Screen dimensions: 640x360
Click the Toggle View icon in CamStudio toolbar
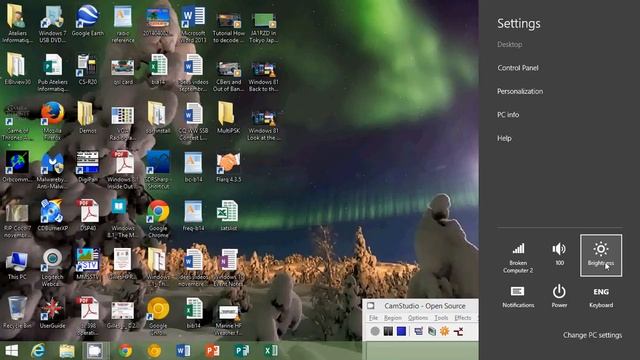[x=418, y=331]
